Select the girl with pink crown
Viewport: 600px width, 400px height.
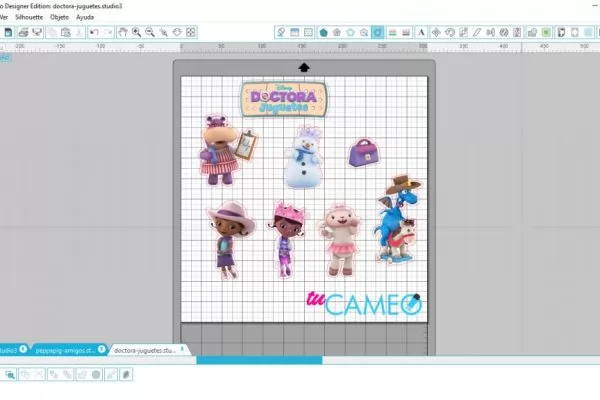tap(287, 239)
